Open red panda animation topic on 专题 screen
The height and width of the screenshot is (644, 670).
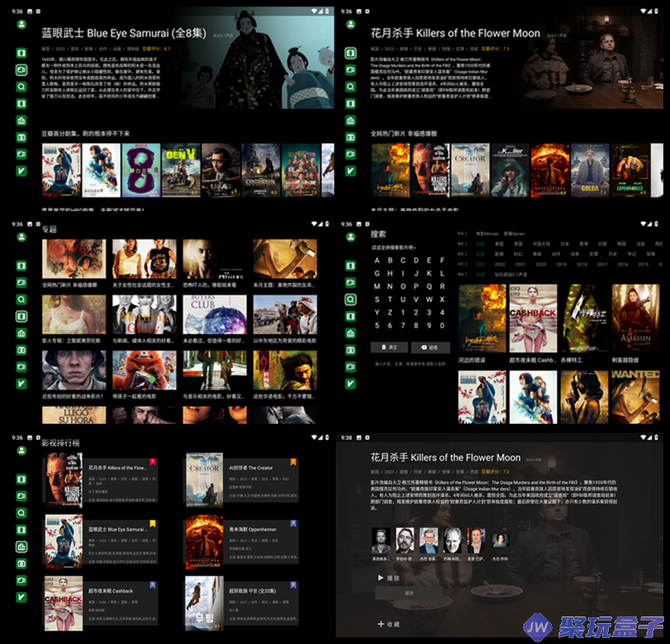click(x=144, y=370)
